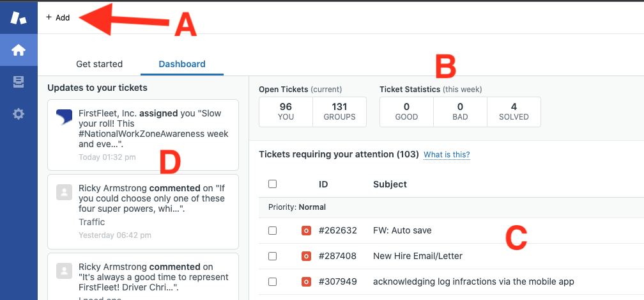
Task: Click the FirstFleet avatar in updates
Action: pos(65,117)
